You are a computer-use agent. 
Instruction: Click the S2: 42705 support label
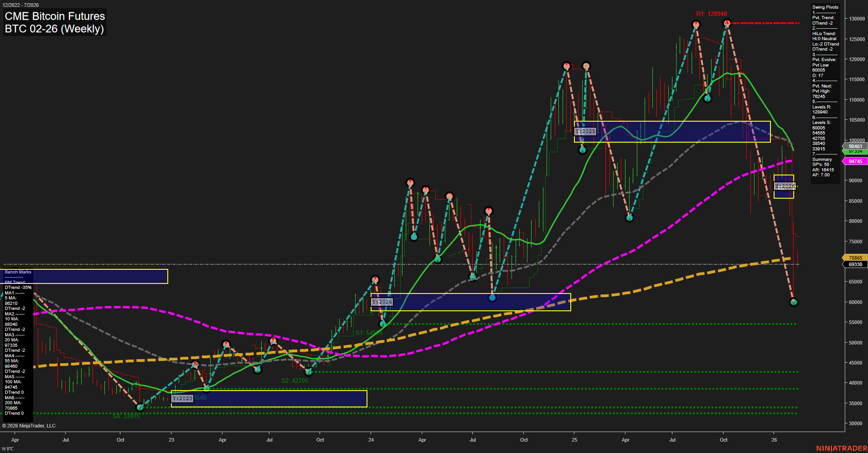point(295,381)
